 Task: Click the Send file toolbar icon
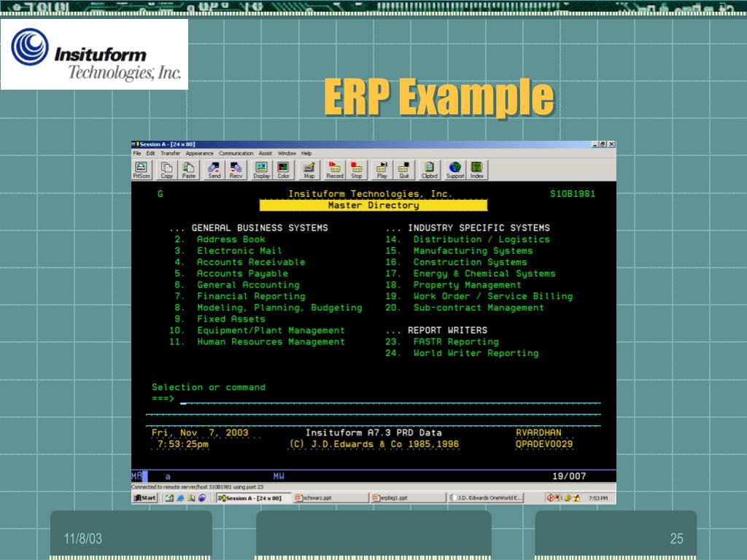[x=214, y=169]
